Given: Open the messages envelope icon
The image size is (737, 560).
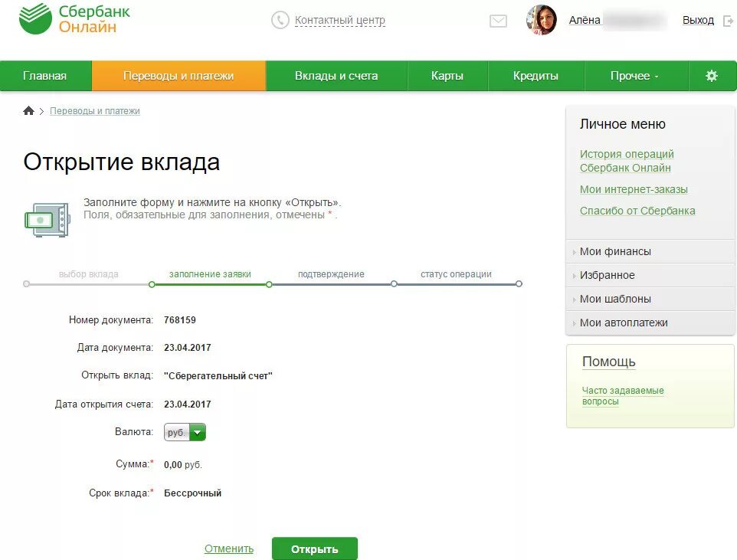Looking at the screenshot, I should 497,21.
